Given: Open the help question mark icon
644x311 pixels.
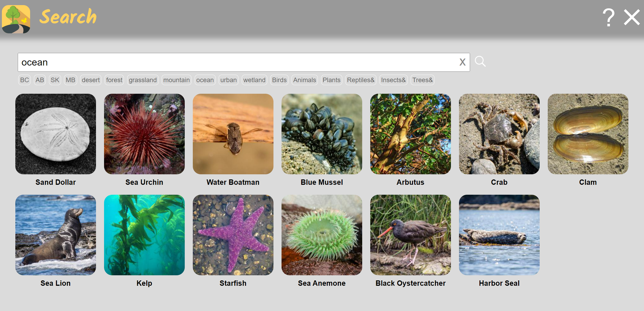Looking at the screenshot, I should click(x=609, y=17).
